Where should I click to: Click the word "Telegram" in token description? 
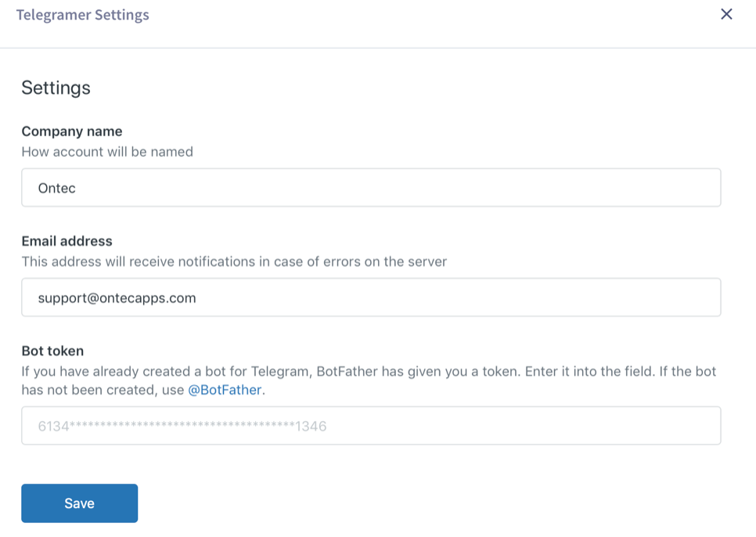283,371
